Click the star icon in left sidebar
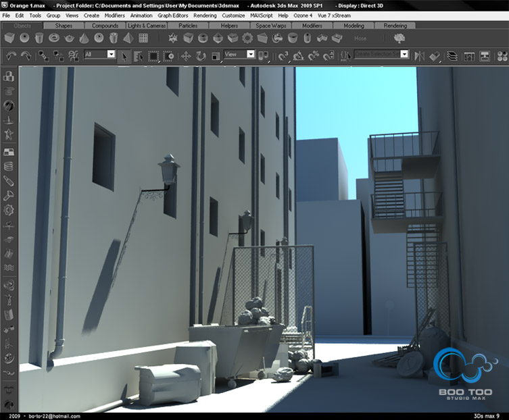This screenshot has height=420, width=509. (9, 134)
